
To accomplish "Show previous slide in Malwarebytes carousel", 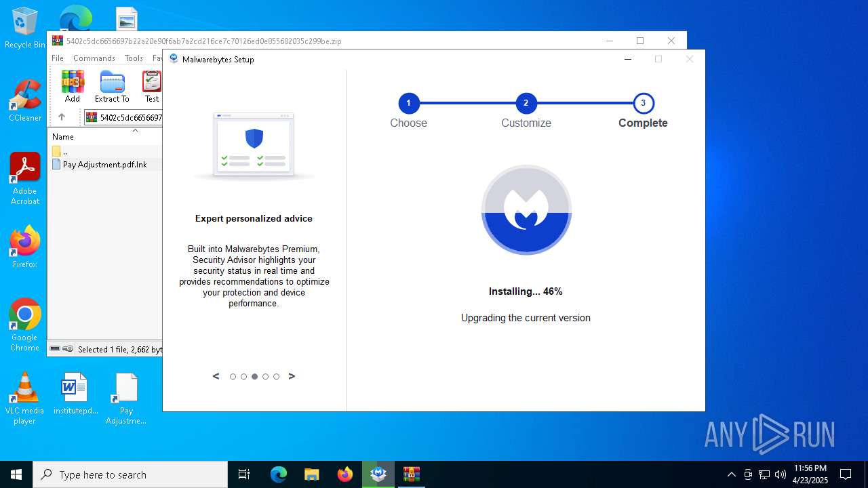I will (x=216, y=376).
